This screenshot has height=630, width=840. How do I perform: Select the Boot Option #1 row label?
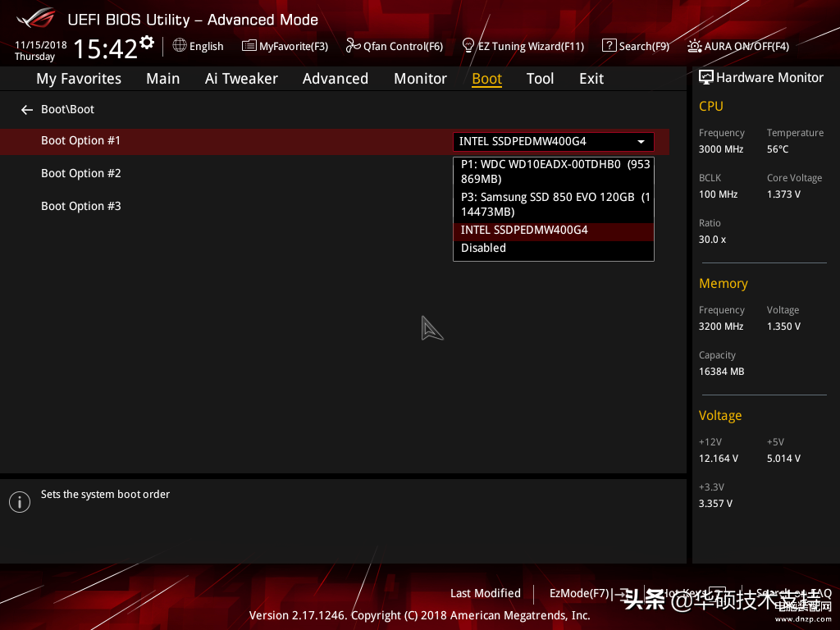[81, 141]
